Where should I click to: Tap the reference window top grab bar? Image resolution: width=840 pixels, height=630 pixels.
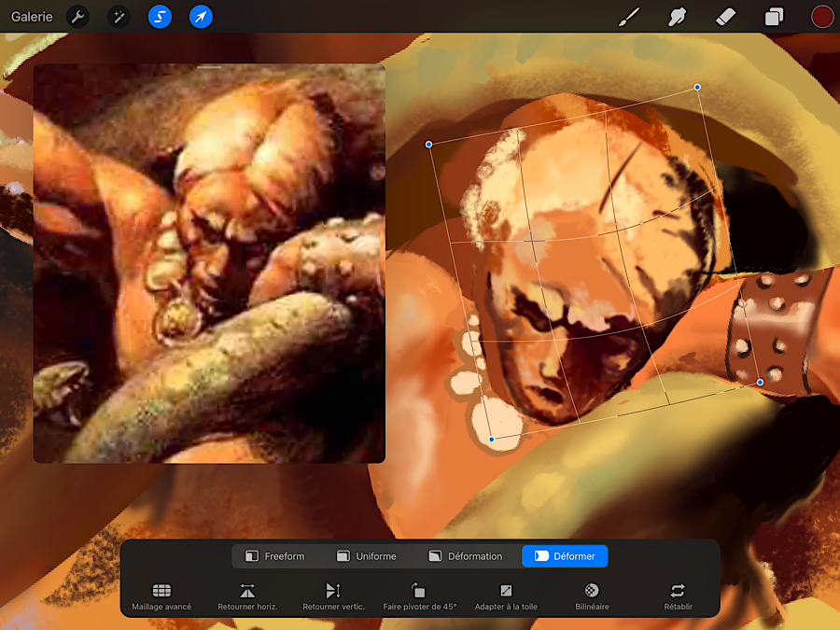click(x=209, y=67)
